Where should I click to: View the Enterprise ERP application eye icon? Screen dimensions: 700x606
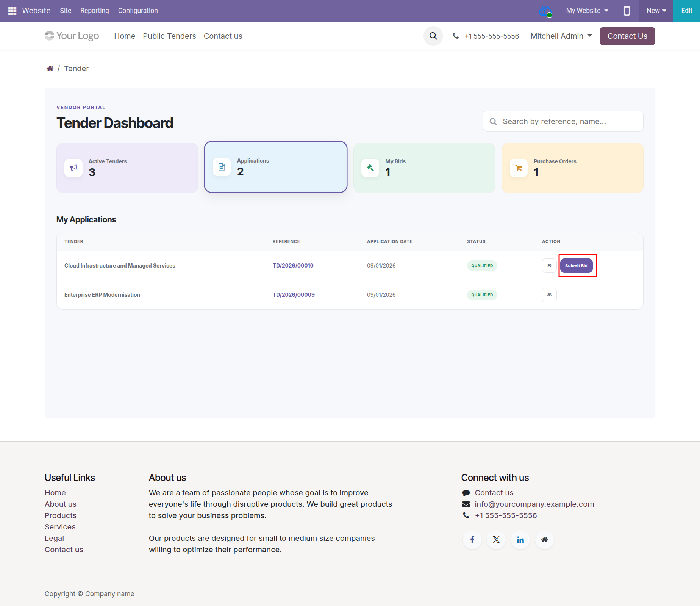(549, 295)
